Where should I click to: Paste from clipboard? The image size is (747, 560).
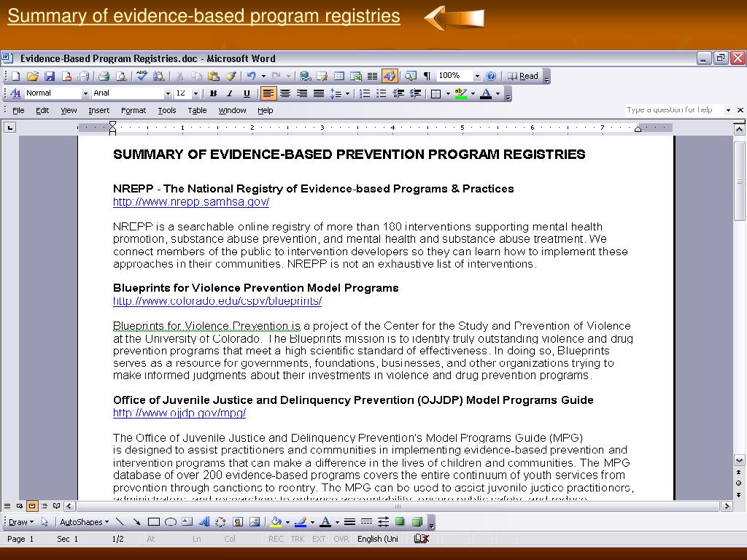pos(214,76)
